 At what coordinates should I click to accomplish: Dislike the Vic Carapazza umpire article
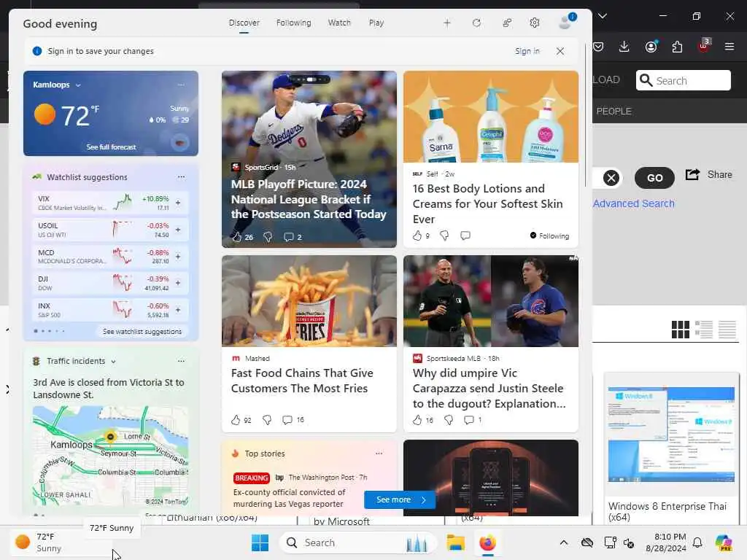click(449, 419)
